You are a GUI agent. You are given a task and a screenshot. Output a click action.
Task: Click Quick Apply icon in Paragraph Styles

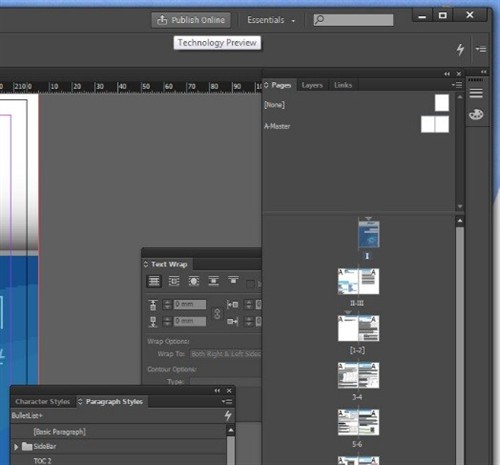228,416
